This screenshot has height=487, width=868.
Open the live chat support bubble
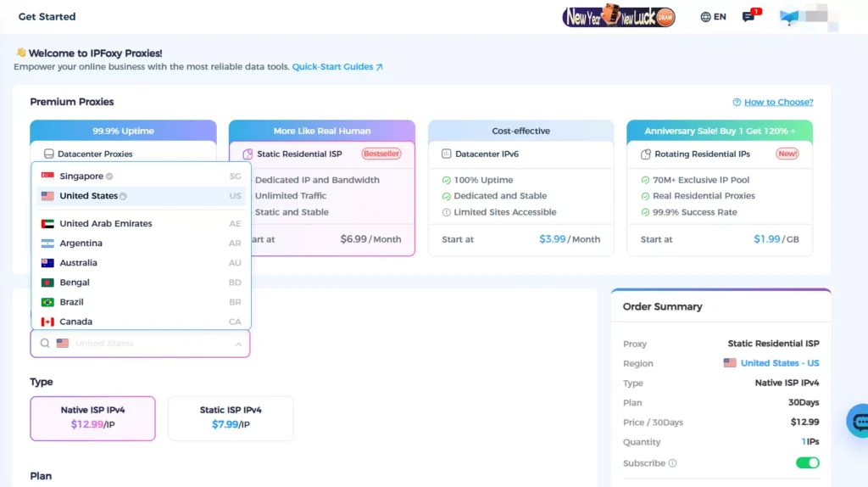point(860,421)
